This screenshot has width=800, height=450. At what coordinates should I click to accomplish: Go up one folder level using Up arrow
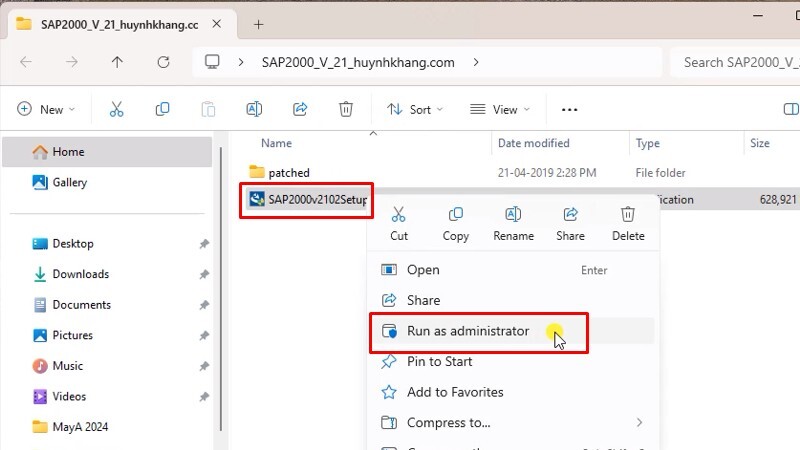coord(118,62)
